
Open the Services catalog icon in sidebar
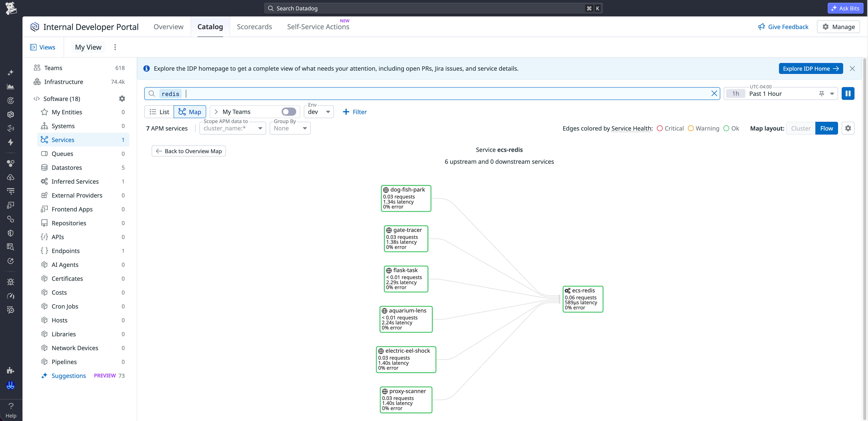[11, 114]
